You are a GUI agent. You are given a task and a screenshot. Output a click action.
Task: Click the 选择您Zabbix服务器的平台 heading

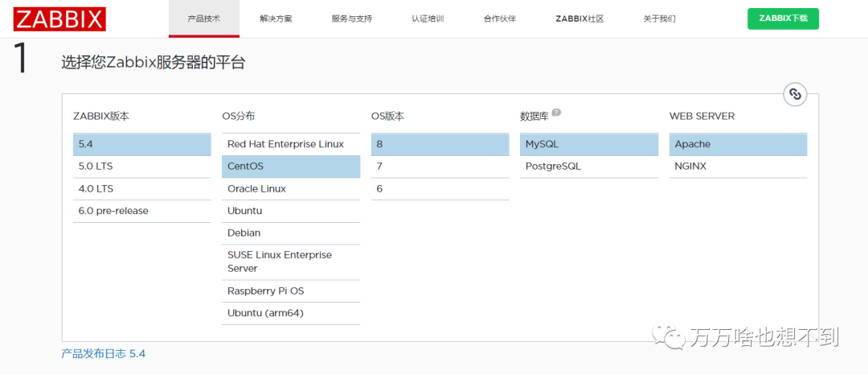pos(154,63)
